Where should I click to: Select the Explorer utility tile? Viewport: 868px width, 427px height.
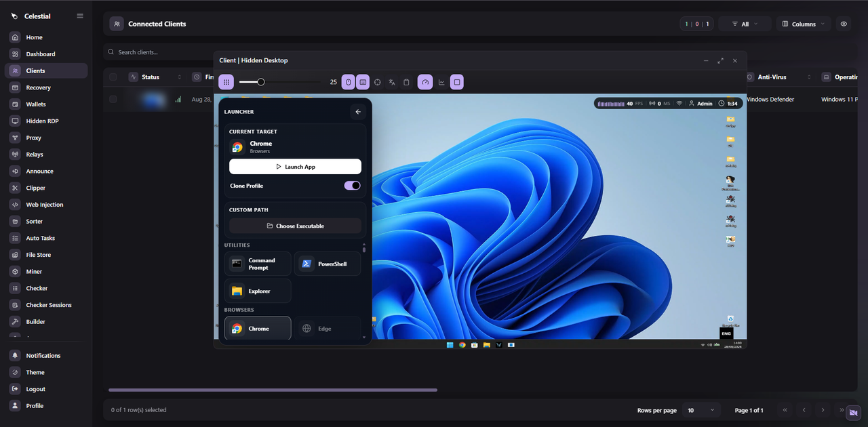tap(258, 291)
